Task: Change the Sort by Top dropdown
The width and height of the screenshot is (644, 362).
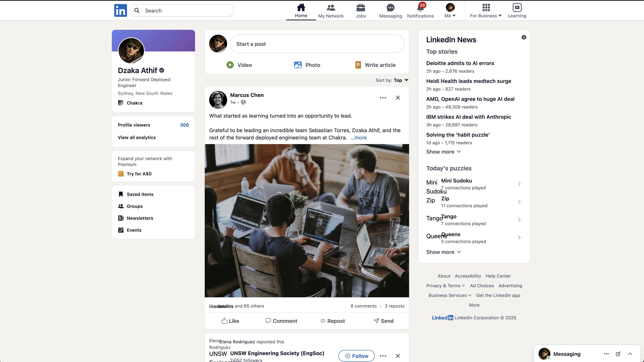Action: coord(392,80)
